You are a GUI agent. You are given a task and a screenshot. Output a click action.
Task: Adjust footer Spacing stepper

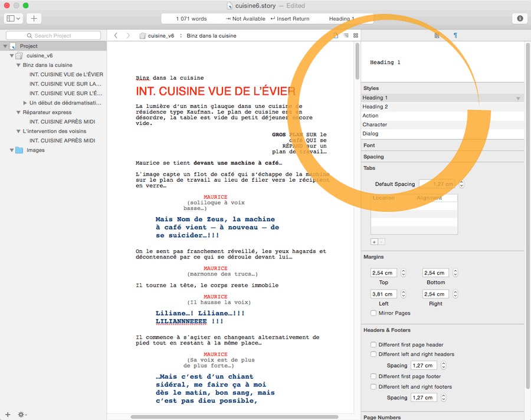click(444, 398)
